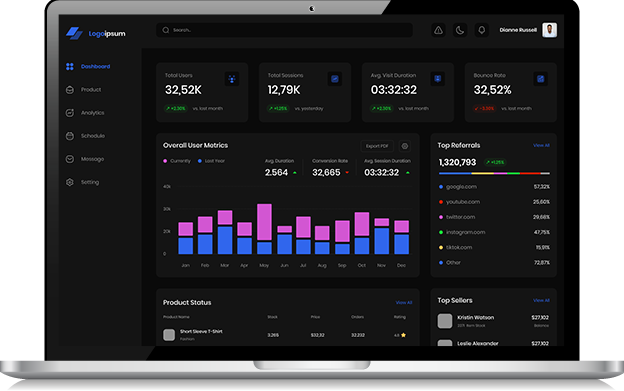Select the instagram.com referral row
This screenshot has height=391, width=624.
[x=494, y=232]
